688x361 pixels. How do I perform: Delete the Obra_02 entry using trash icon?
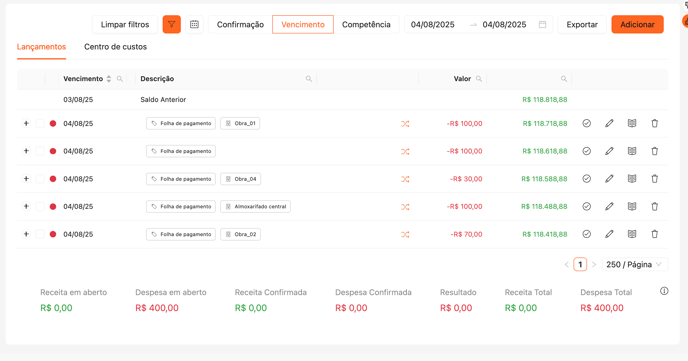[x=655, y=234]
